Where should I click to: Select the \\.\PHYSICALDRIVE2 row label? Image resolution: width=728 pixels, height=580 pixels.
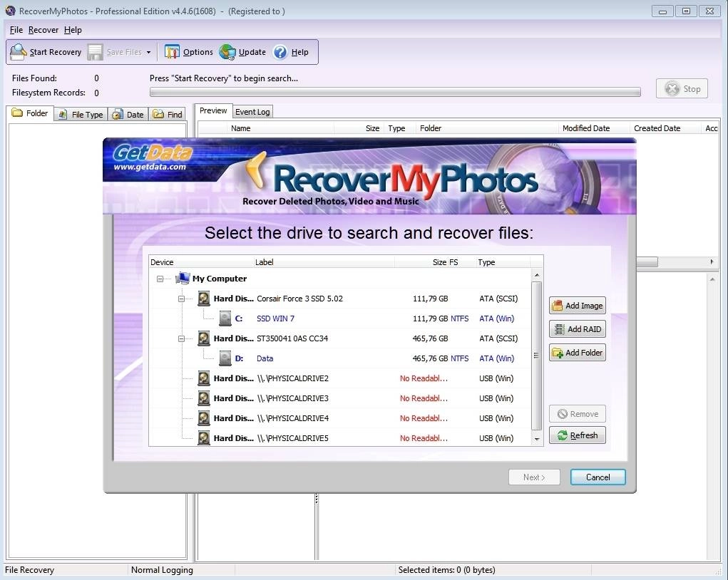[292, 378]
